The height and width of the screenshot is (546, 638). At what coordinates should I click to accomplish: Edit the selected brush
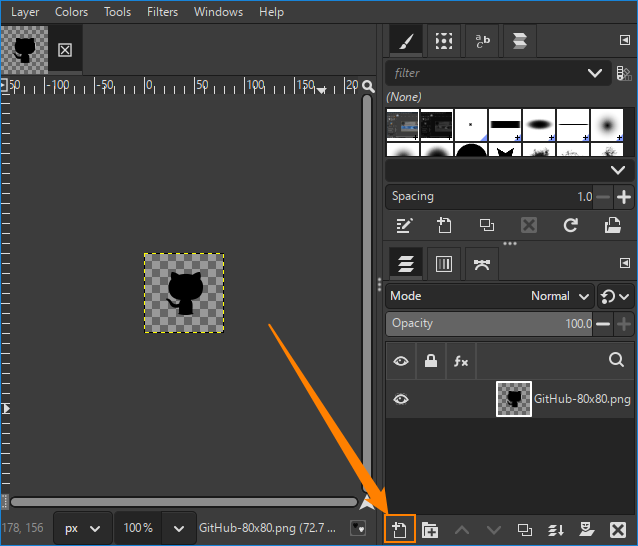point(404,225)
